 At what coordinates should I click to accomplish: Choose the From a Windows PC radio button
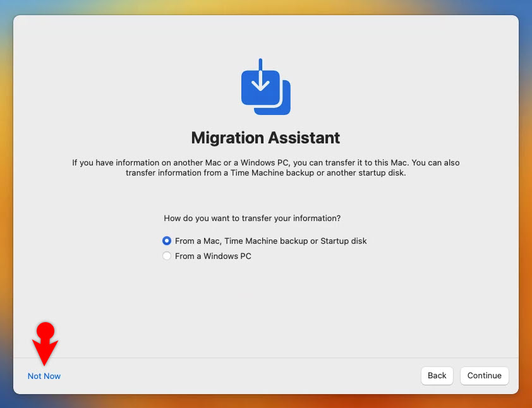pos(167,256)
